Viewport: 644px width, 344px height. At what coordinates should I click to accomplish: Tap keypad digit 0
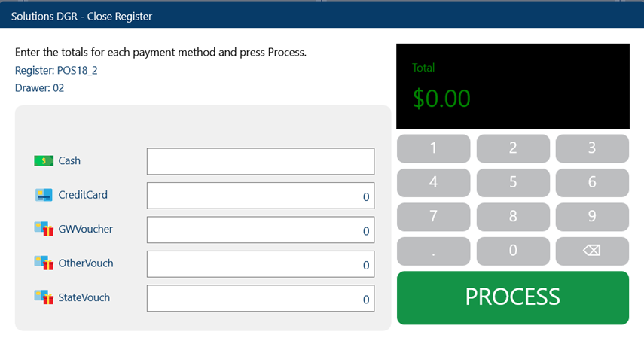point(513,251)
